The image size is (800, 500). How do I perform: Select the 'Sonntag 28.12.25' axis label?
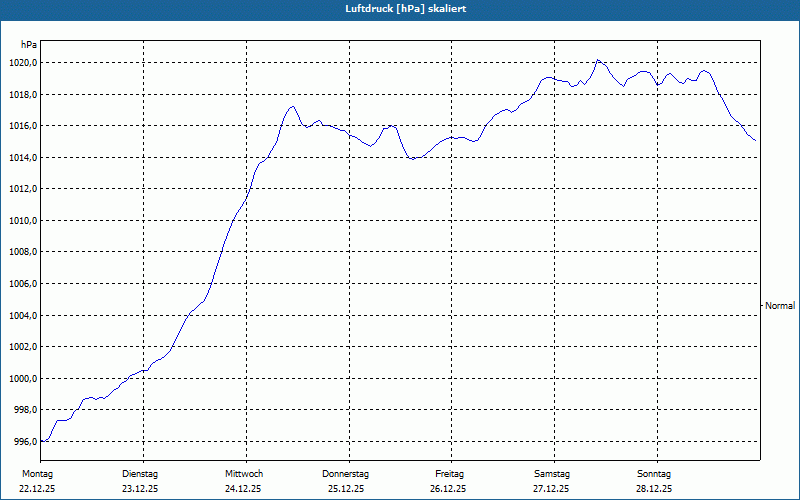click(x=654, y=481)
